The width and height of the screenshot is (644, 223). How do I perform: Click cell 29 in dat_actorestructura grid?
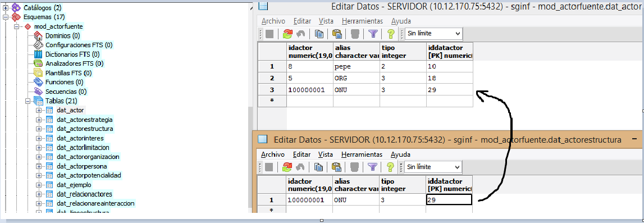[x=449, y=200]
